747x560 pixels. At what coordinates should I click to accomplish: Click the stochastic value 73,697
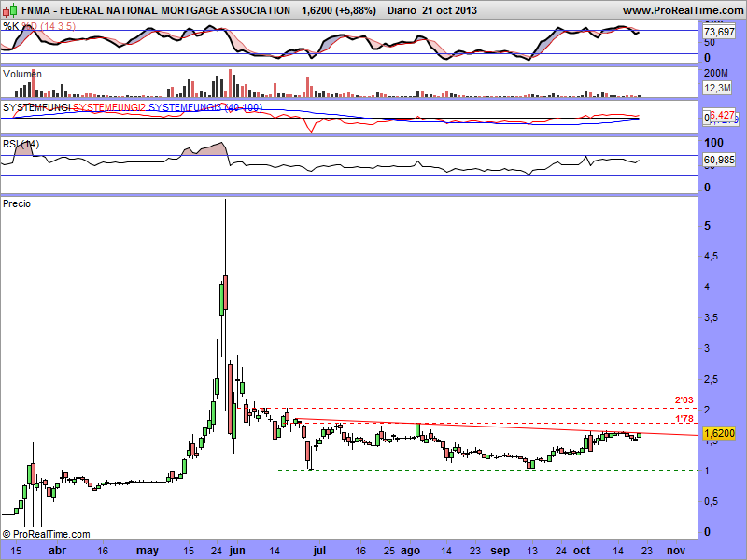(719, 32)
